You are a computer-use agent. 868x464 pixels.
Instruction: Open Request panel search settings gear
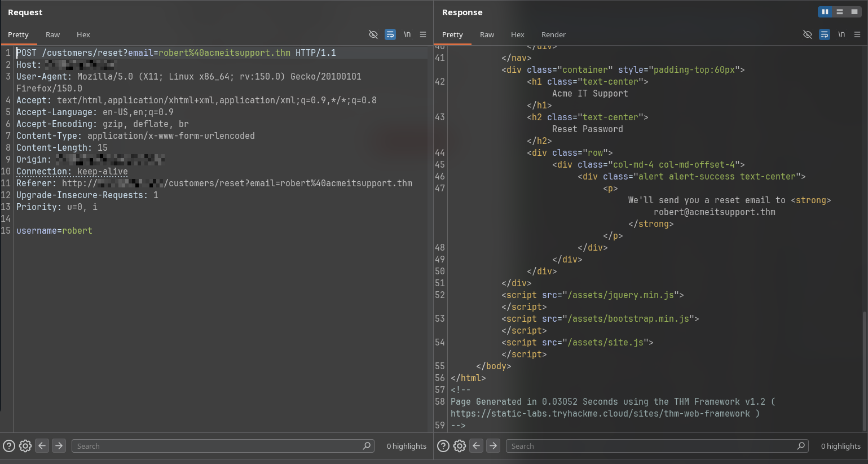point(25,446)
